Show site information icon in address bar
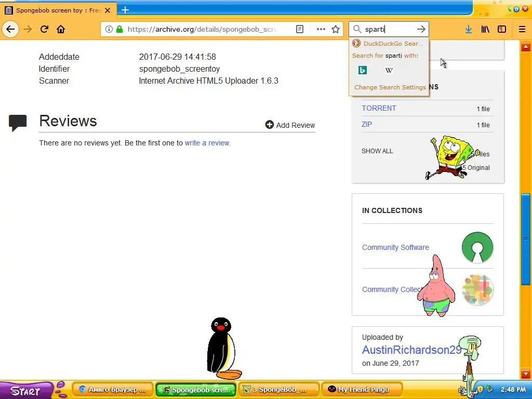Image resolution: width=532 pixels, height=399 pixels. [109, 29]
